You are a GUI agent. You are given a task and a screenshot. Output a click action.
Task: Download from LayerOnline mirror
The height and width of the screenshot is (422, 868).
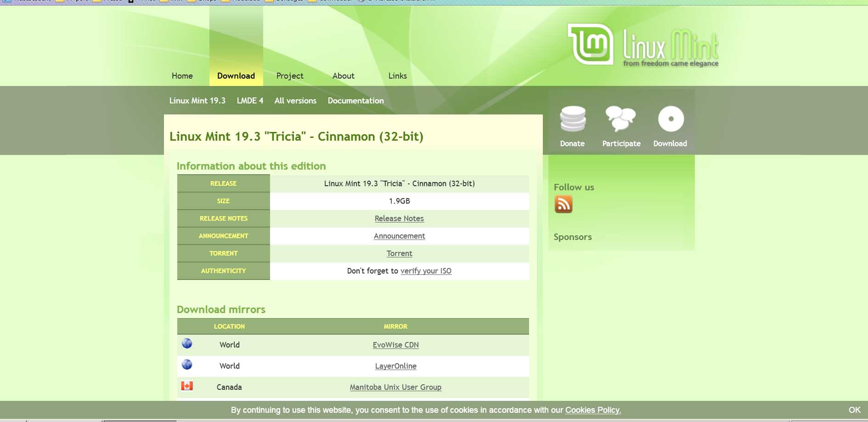(395, 366)
